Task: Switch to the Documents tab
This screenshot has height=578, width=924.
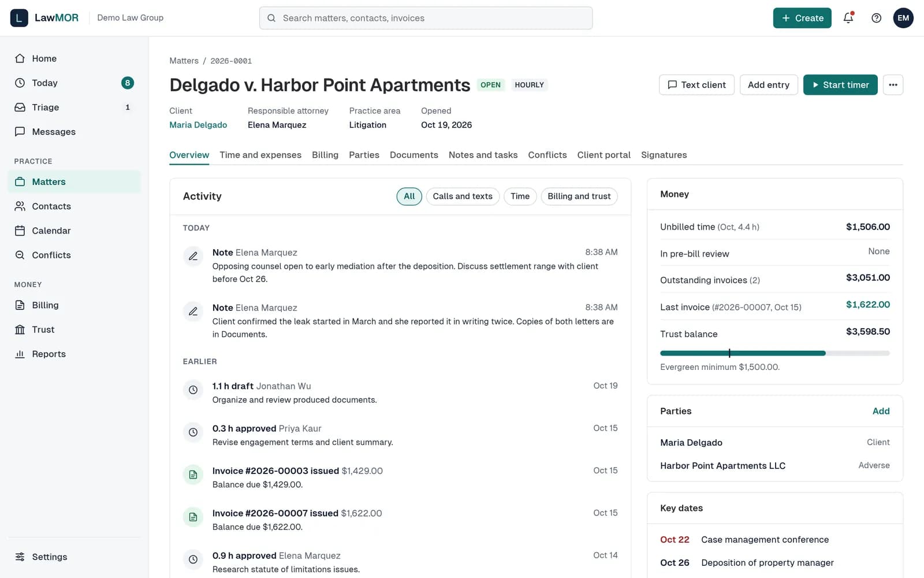Action: point(414,155)
